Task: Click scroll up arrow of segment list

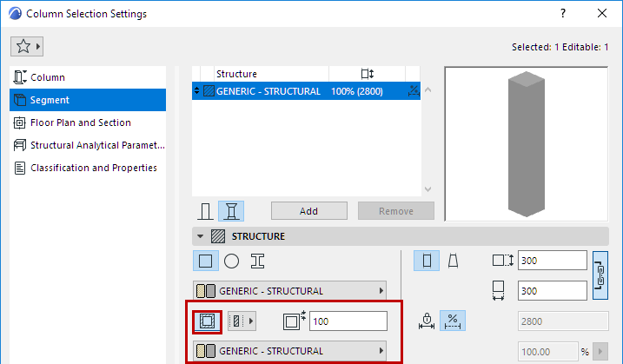Action: coord(427,89)
